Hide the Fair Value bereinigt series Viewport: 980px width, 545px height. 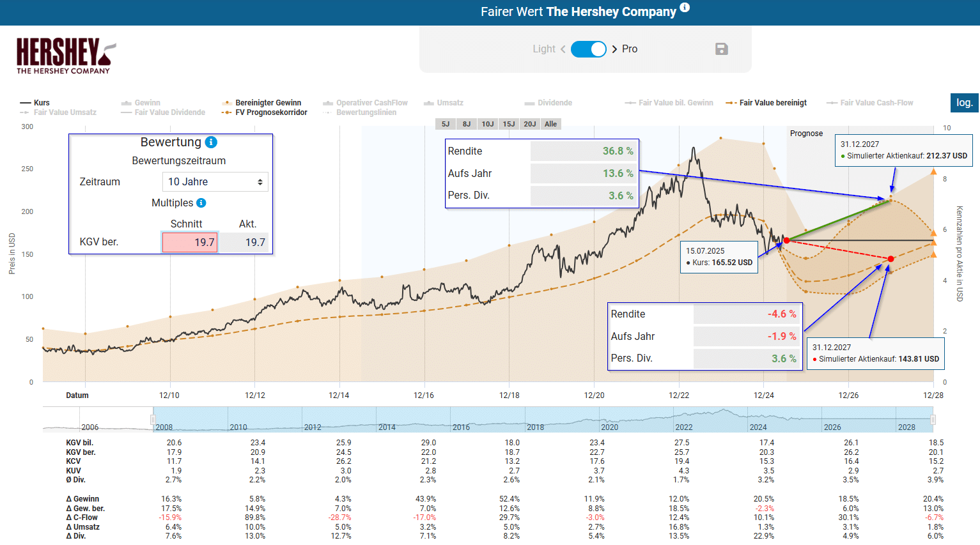pos(766,103)
